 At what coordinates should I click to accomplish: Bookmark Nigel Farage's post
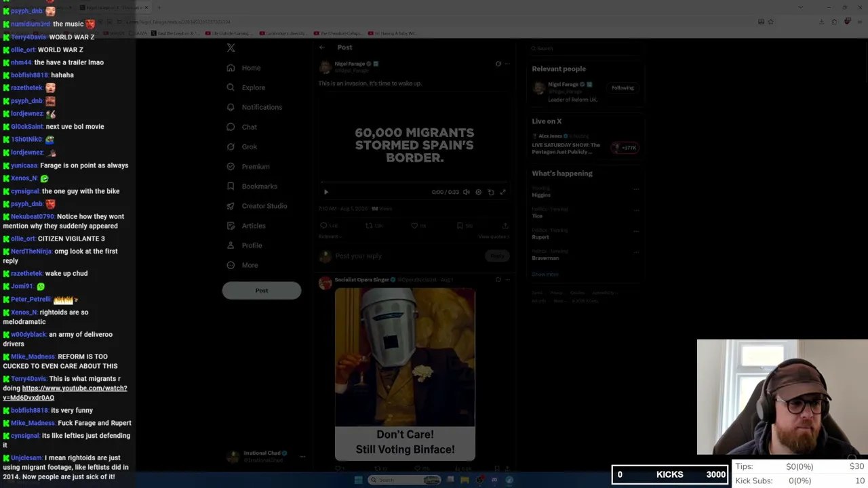(460, 226)
